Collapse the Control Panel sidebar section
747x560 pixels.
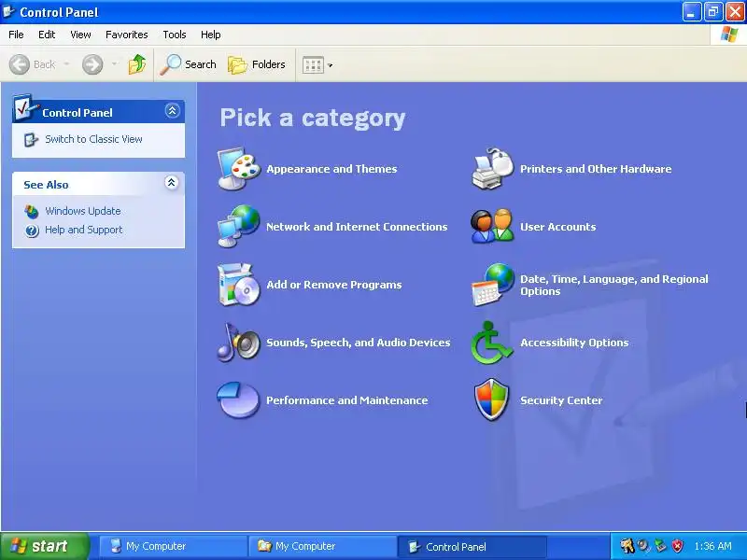[172, 110]
